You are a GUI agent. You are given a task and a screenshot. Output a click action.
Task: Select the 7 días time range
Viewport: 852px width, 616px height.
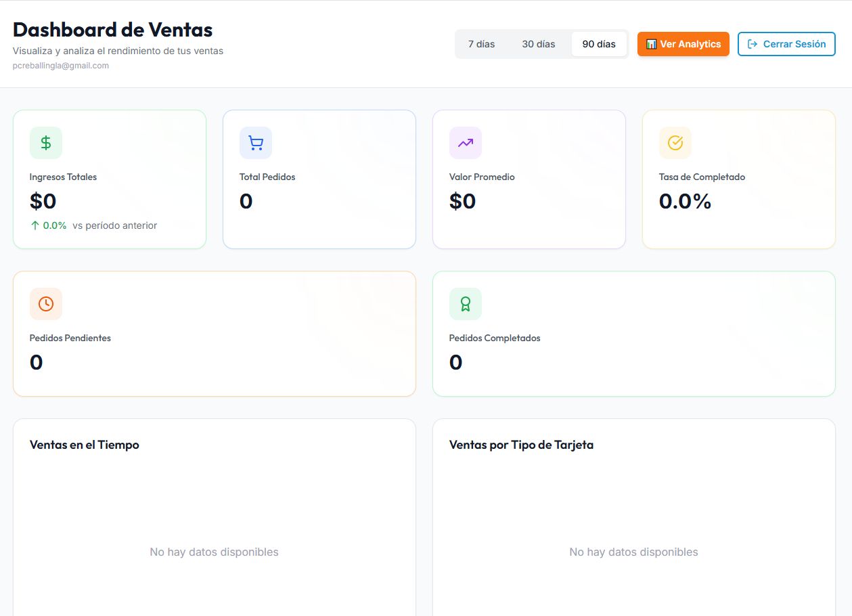click(482, 44)
